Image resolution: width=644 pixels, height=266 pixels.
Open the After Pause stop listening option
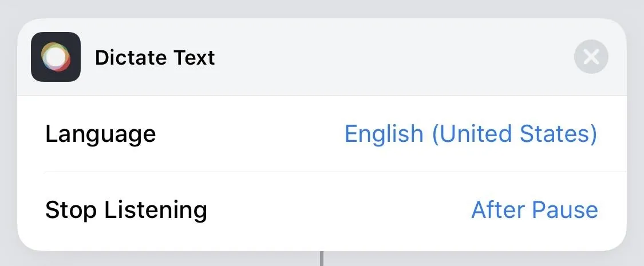click(x=534, y=210)
